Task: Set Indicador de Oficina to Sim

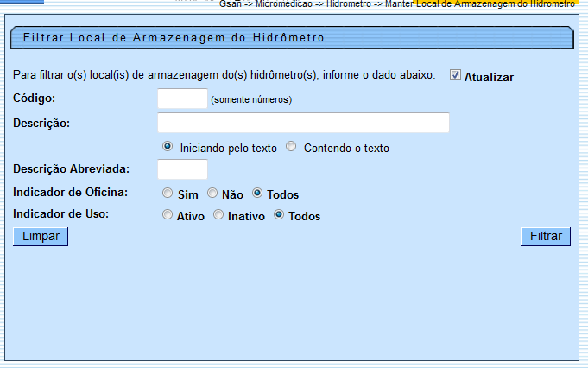Action: 168,194
